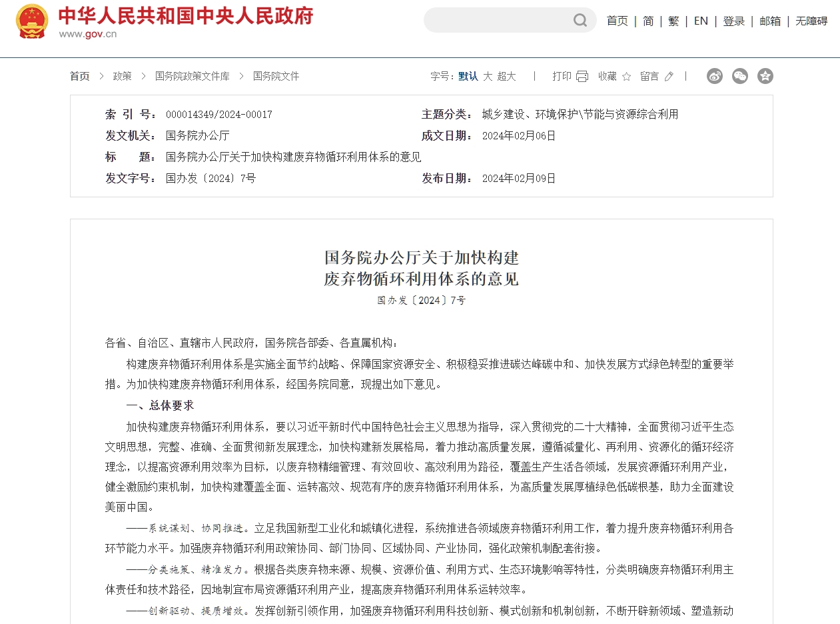Click the 收藏 favorite text
The image size is (840, 624).
(608, 76)
